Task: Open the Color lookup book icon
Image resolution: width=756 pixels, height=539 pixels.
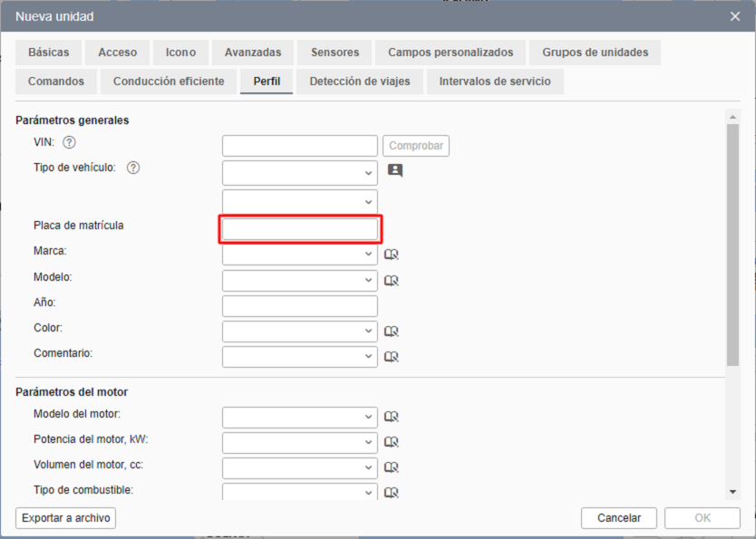Action: click(391, 332)
